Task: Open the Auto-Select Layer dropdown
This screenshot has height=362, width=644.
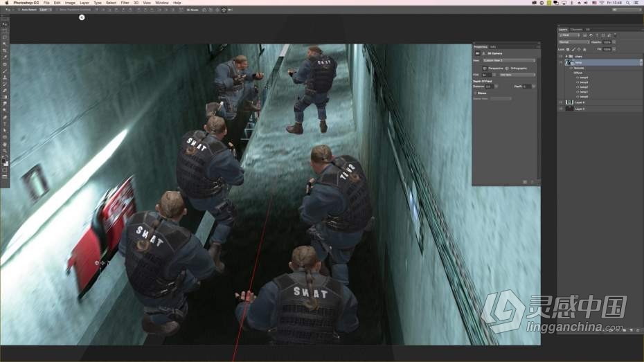Action: (45, 10)
